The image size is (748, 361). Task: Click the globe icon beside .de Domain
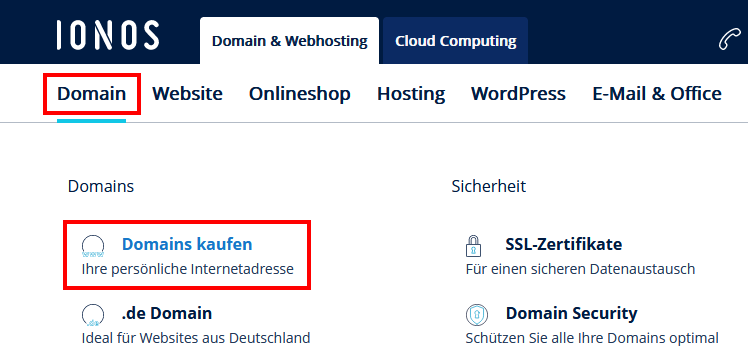[x=93, y=315]
